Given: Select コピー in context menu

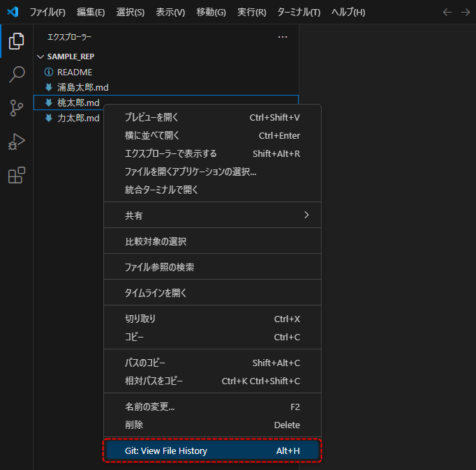Looking at the screenshot, I should point(212,338).
